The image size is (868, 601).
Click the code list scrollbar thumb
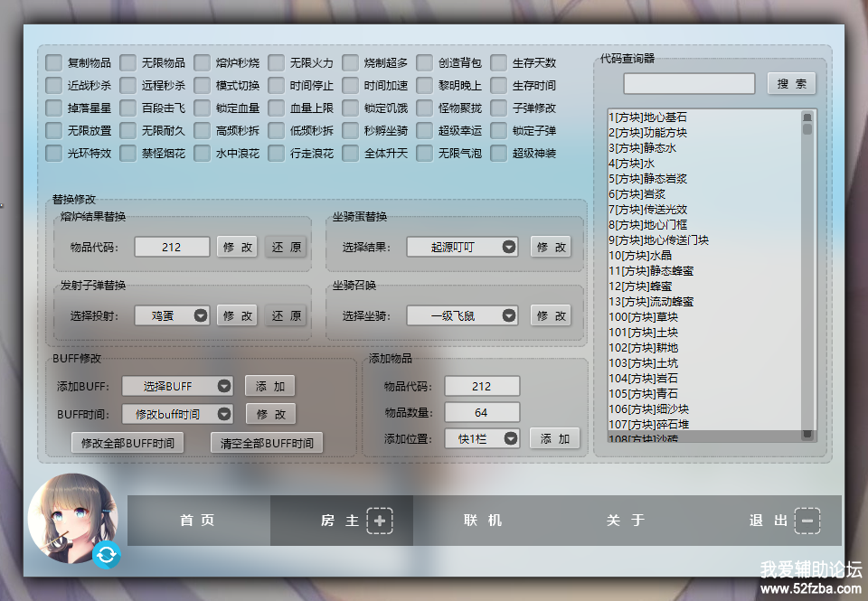click(x=807, y=129)
